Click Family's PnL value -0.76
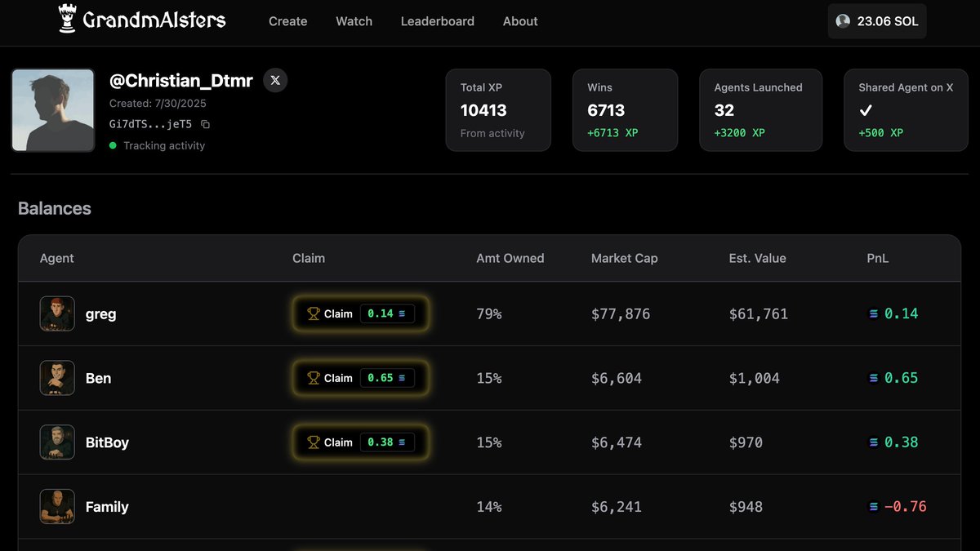 pyautogui.click(x=906, y=507)
